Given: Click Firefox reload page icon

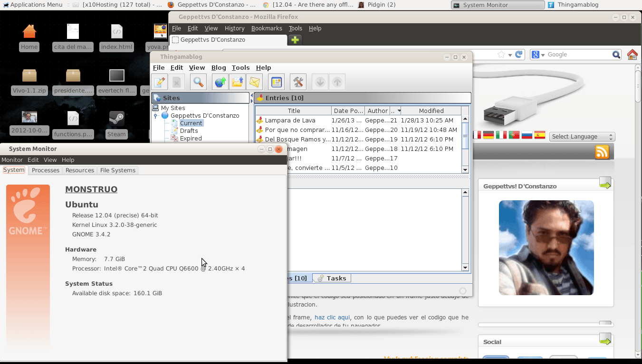Looking at the screenshot, I should point(519,55).
